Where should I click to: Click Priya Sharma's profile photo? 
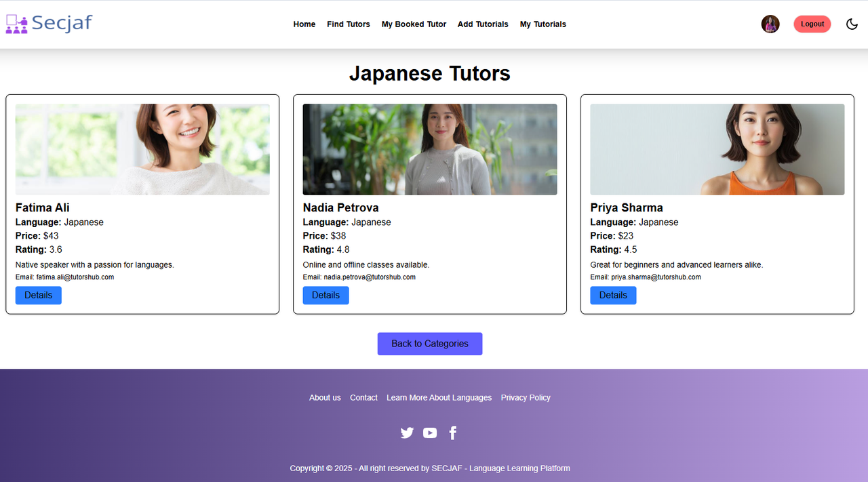[717, 149]
